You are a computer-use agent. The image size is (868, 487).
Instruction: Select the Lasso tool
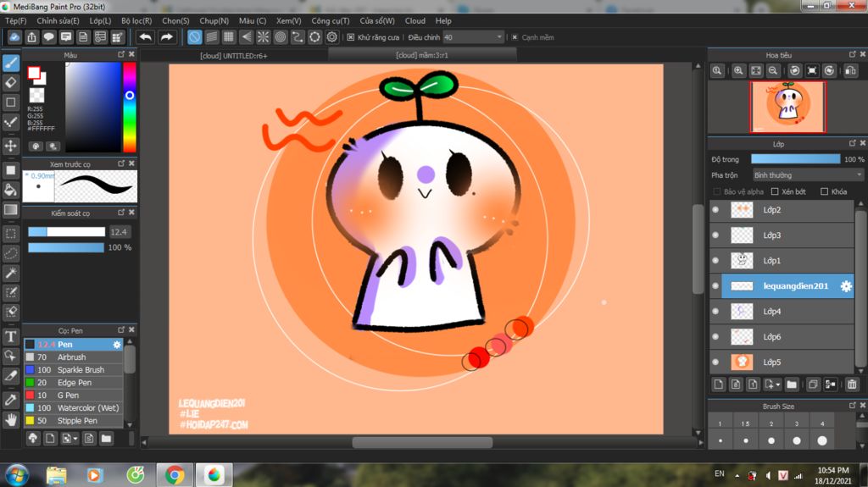(10, 253)
